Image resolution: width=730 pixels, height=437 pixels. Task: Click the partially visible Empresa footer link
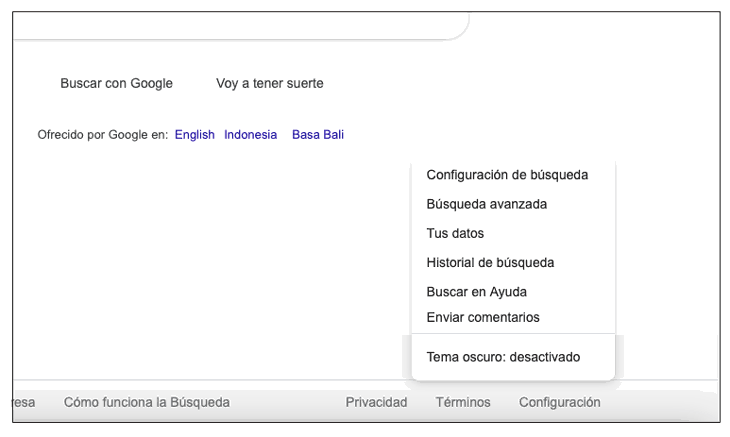pyautogui.click(x=23, y=402)
